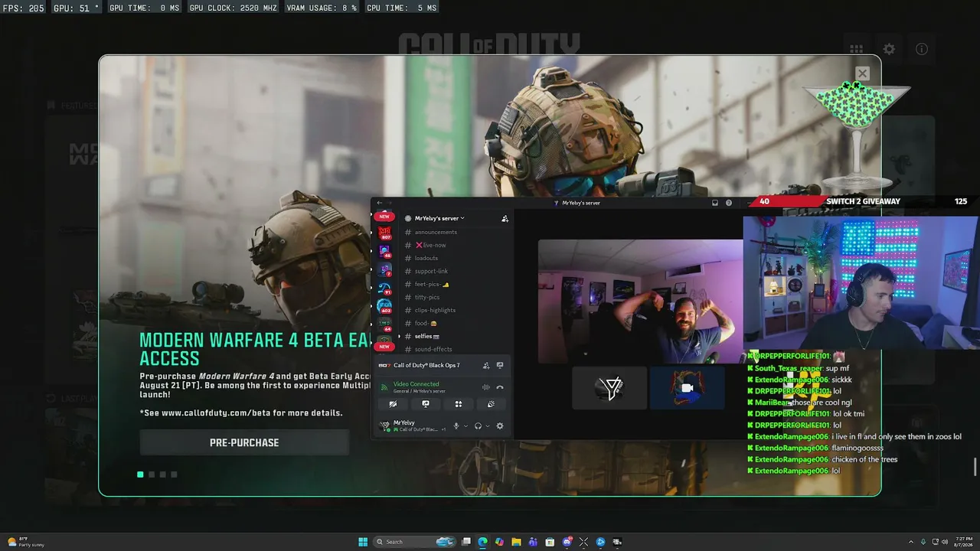This screenshot has width=980, height=551.
Task: Open Task View on the taskbar
Action: [x=465, y=542]
